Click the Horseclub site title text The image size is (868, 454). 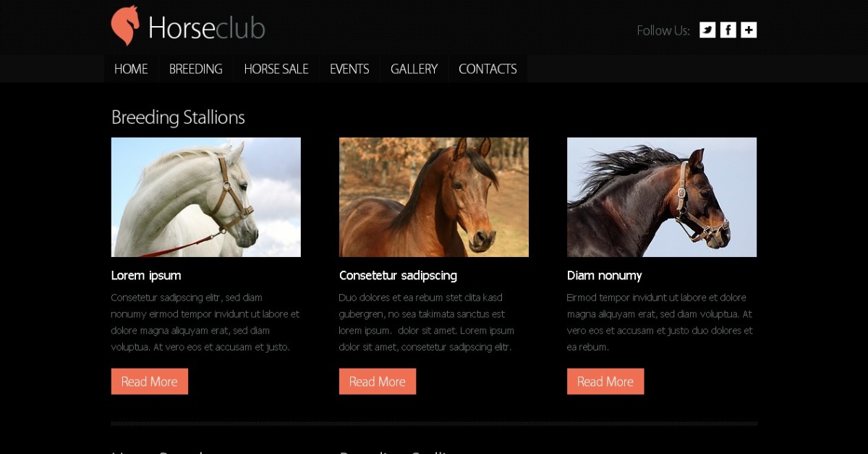coord(206,28)
